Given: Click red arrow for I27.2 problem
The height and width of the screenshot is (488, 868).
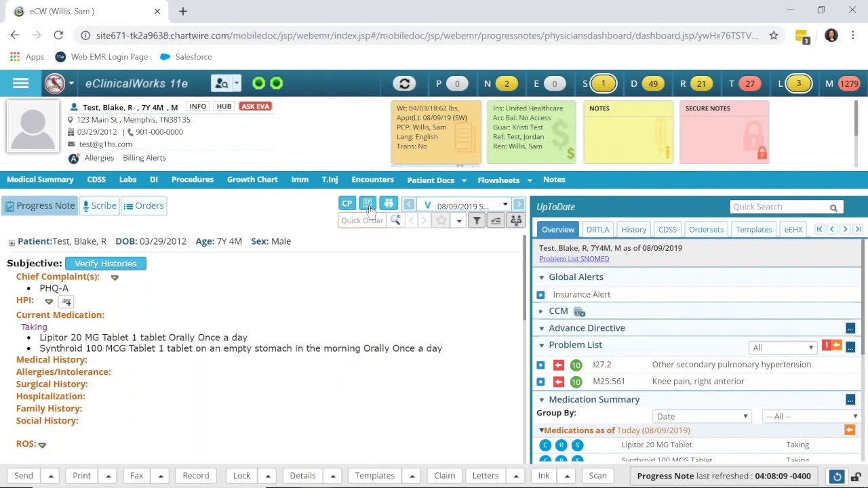Looking at the screenshot, I should point(559,365).
